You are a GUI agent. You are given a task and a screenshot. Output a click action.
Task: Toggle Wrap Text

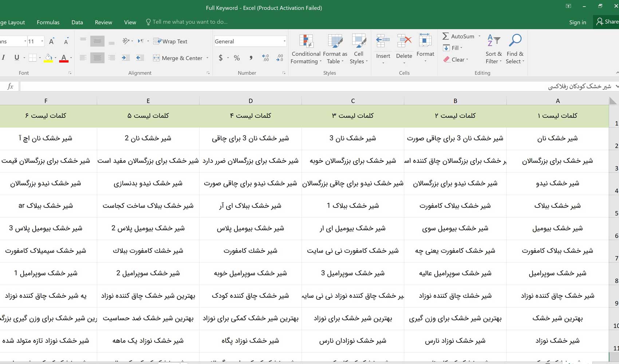pos(170,41)
